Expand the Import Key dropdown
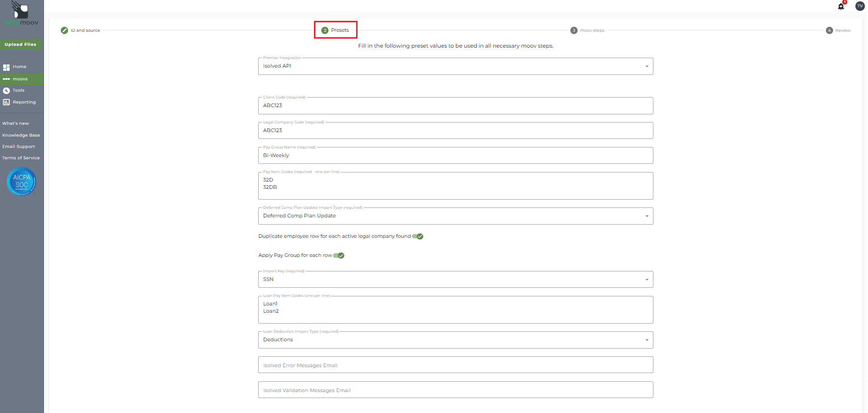Screen dimensions: 868x413 coord(647,280)
